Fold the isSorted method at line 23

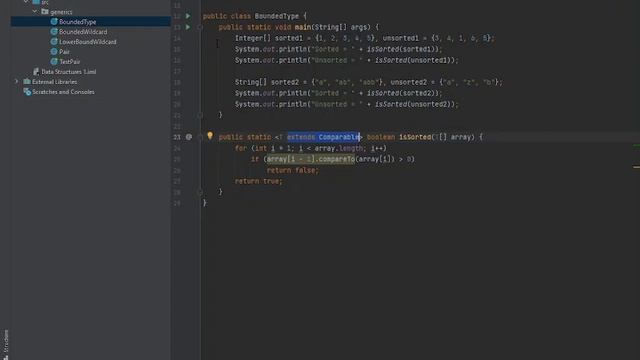tap(200, 137)
